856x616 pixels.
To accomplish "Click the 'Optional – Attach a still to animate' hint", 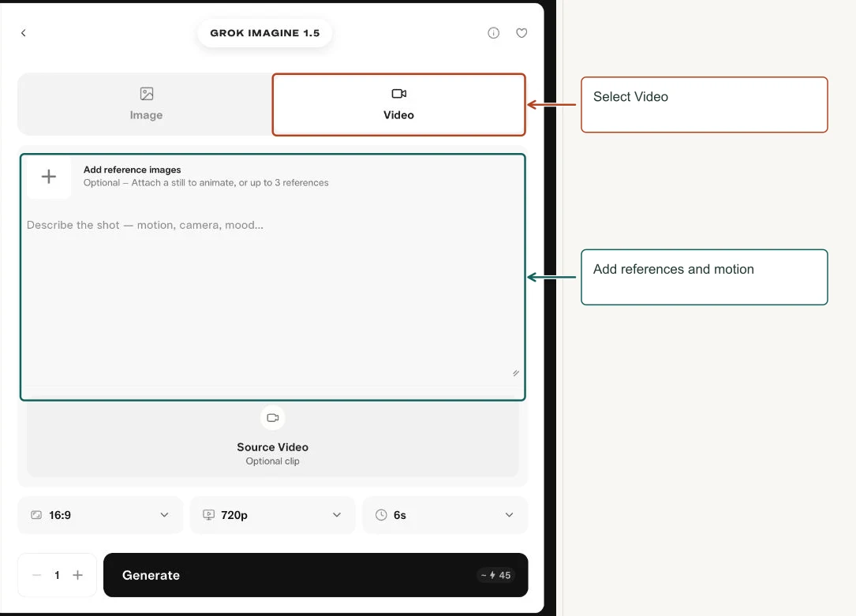I will coord(206,183).
